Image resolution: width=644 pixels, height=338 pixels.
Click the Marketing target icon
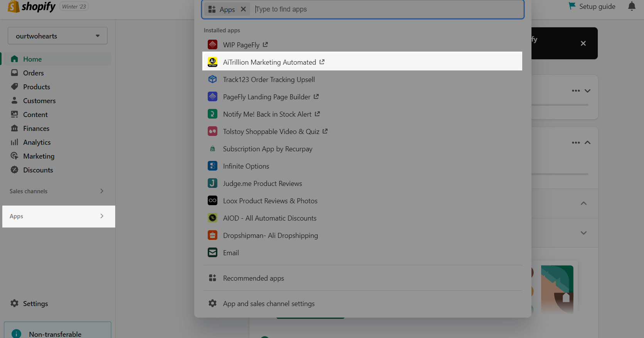(15, 156)
